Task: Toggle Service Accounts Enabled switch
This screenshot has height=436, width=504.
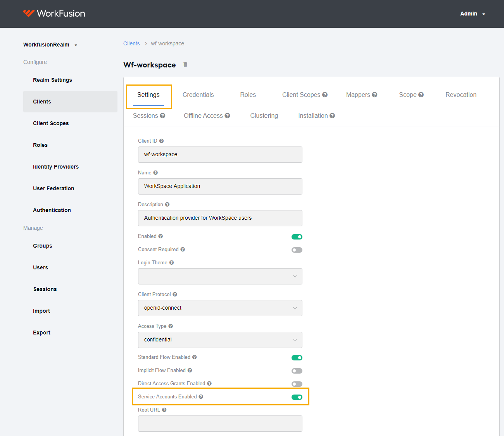Action: pyautogui.click(x=297, y=397)
